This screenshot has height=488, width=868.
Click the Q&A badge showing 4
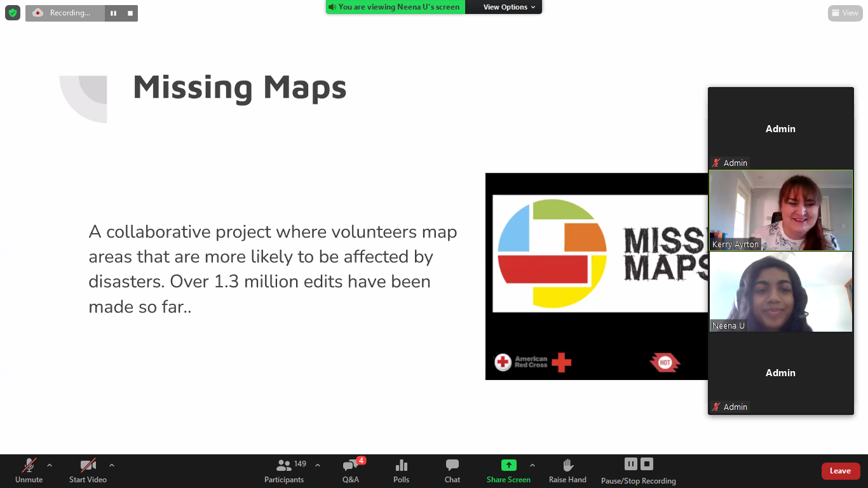point(361,461)
